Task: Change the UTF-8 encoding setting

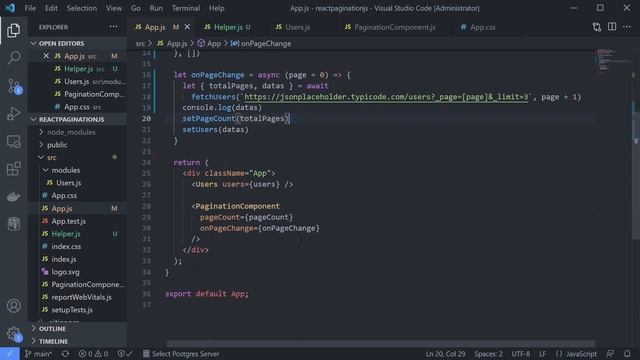Action: pyautogui.click(x=521, y=354)
